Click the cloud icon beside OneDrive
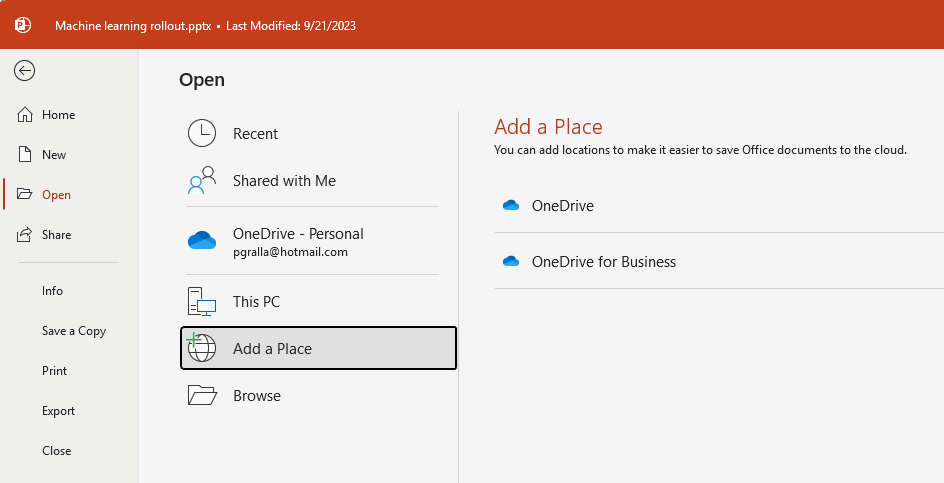The width and height of the screenshot is (944, 483). [x=511, y=205]
